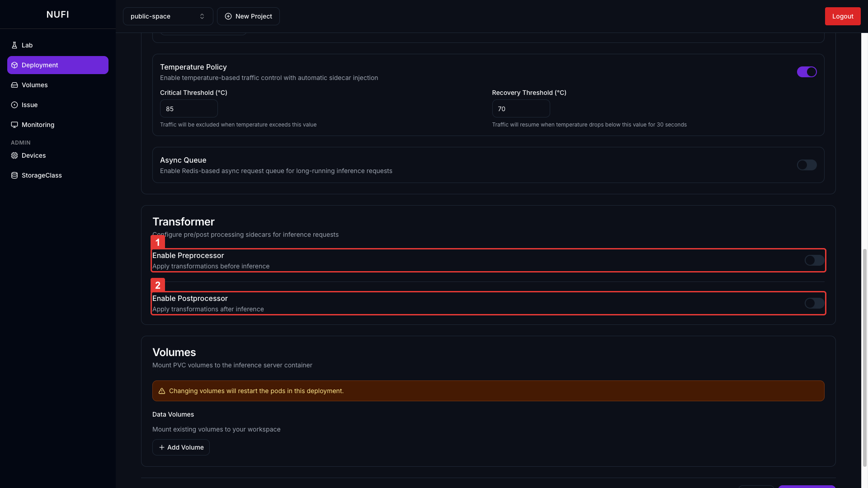Click the plus icon on New Project

(228, 16)
